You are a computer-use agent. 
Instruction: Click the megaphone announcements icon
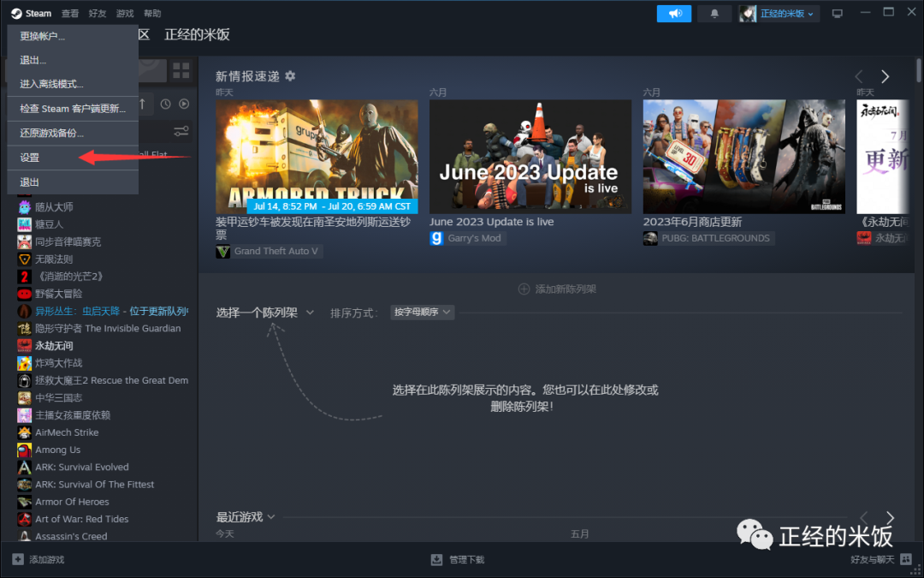pos(674,14)
